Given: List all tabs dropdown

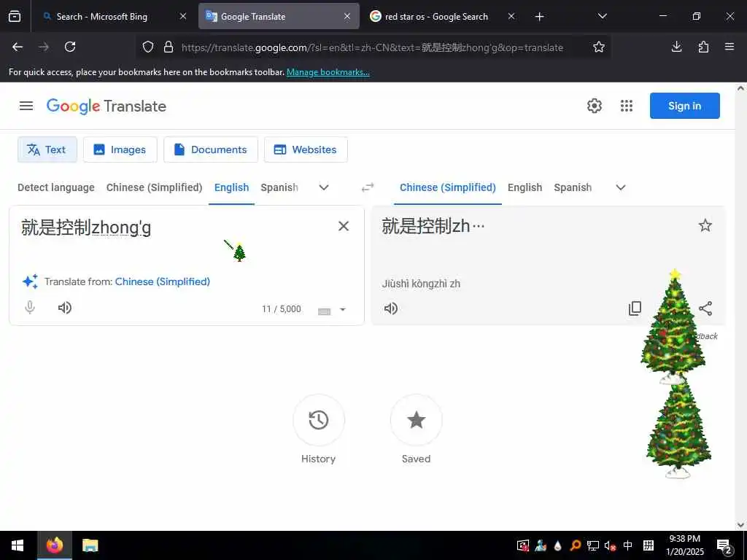Looking at the screenshot, I should [602, 17].
